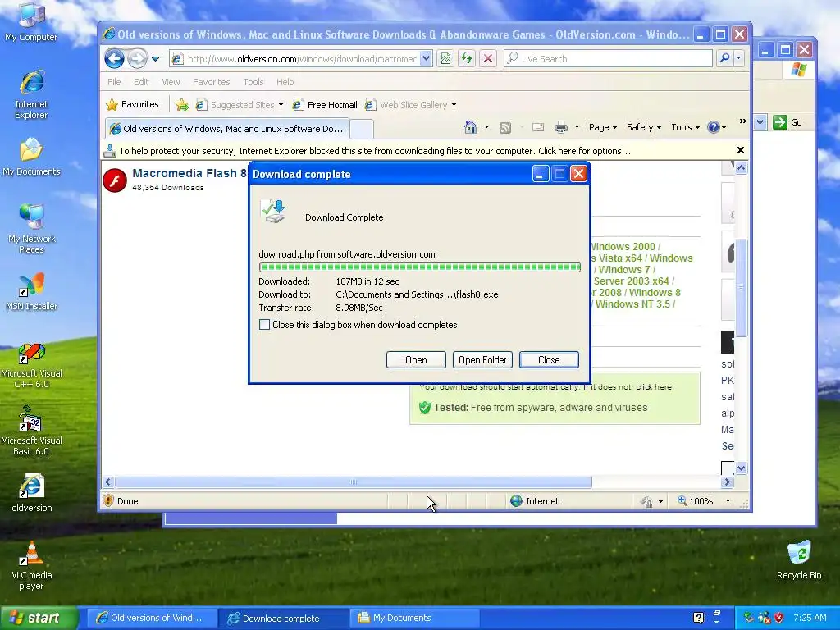840x630 pixels.
Task: Check Close this dialog box when download completes
Action: (x=265, y=325)
